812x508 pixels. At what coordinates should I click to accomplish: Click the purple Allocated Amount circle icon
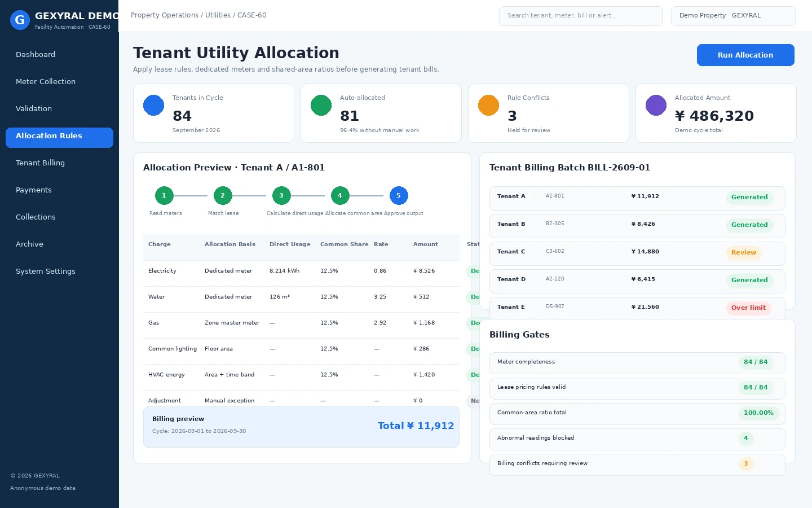tap(656, 105)
